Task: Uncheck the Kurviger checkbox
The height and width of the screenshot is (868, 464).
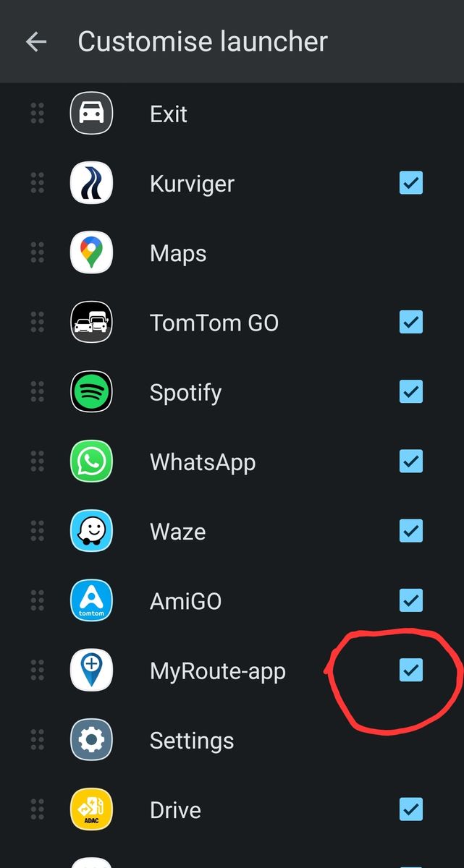Action: click(411, 183)
